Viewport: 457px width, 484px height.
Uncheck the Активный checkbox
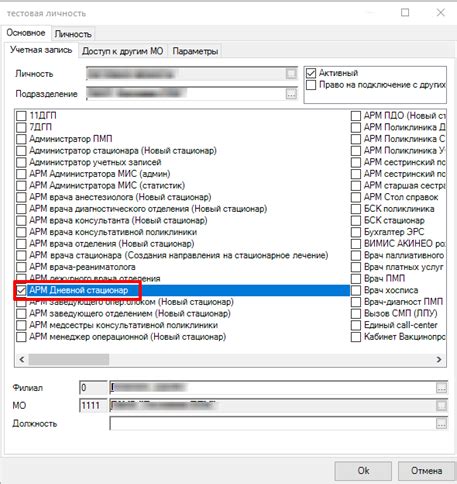click(x=311, y=73)
